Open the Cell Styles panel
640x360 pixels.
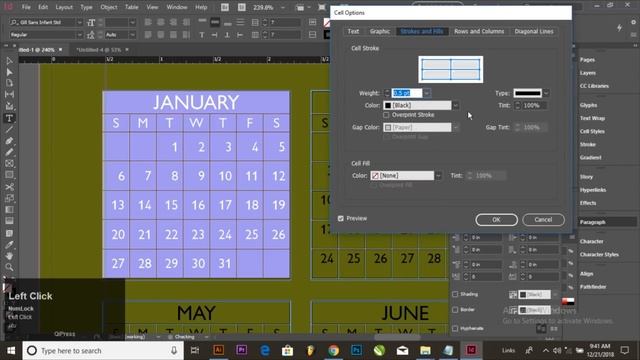click(x=592, y=131)
